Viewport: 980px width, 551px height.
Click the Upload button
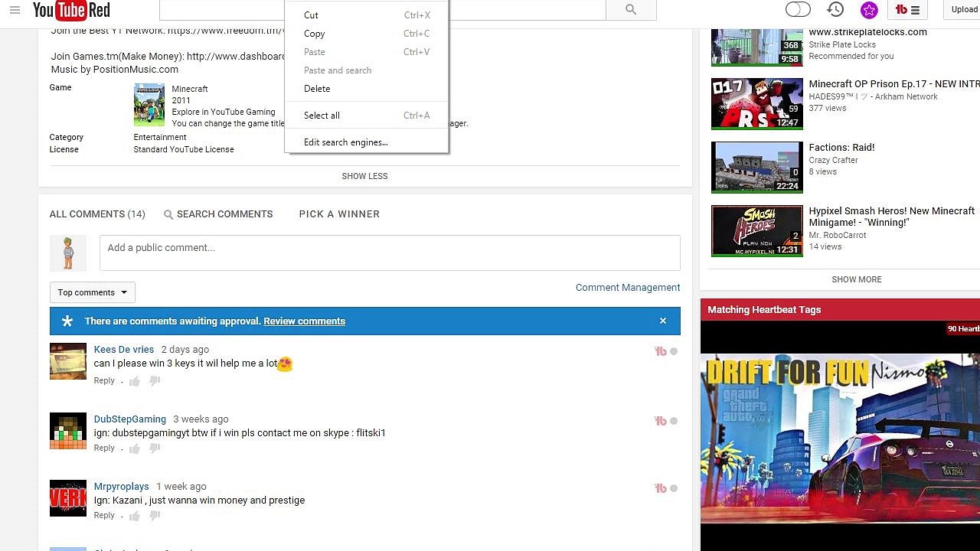(x=962, y=10)
